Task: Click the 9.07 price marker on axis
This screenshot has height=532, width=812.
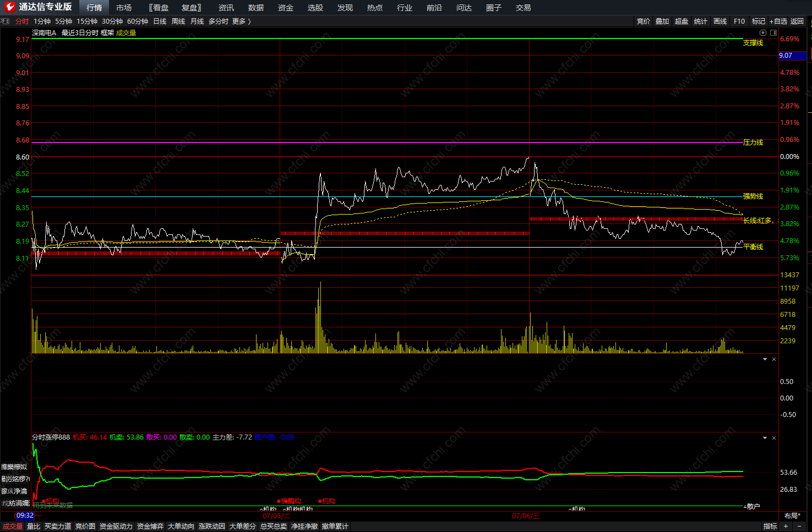Action: click(786, 56)
